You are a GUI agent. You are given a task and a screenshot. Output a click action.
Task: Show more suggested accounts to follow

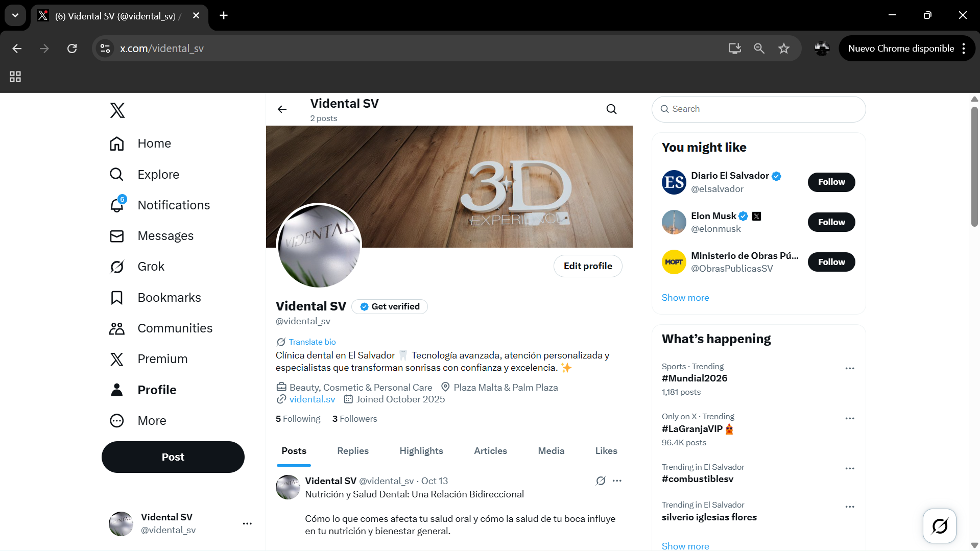(x=685, y=297)
